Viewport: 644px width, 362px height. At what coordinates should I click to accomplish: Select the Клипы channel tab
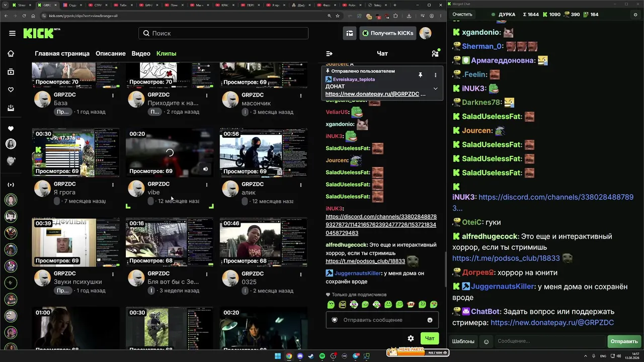[x=167, y=53]
